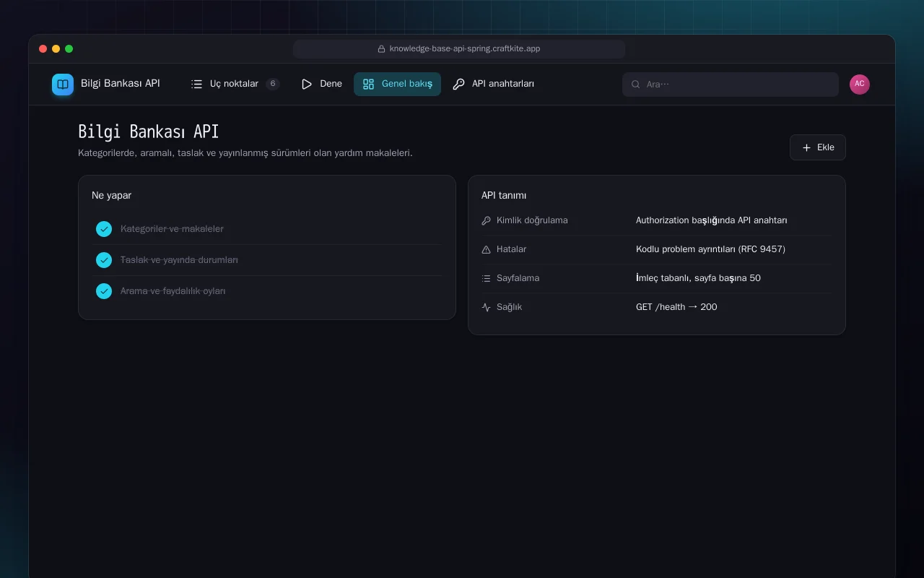Screen dimensions: 924x578
Task: Open the Dene tab
Action: tap(321, 84)
